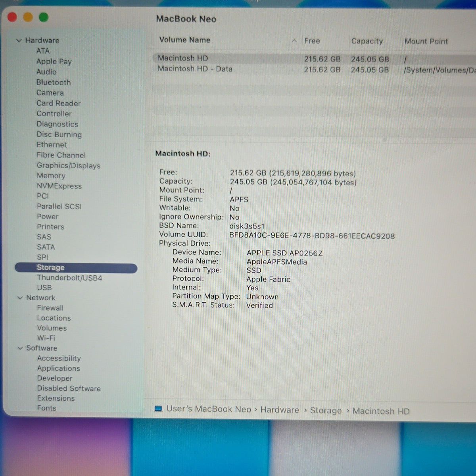Select ATA in the sidebar
This screenshot has width=476, height=476.
43,51
